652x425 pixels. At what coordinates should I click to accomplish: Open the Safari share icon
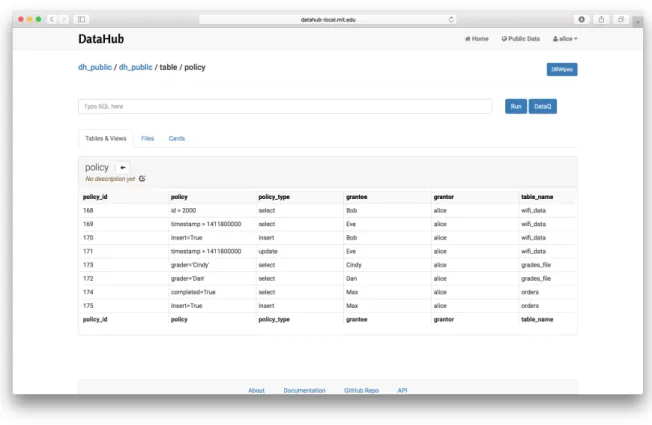coord(601,19)
